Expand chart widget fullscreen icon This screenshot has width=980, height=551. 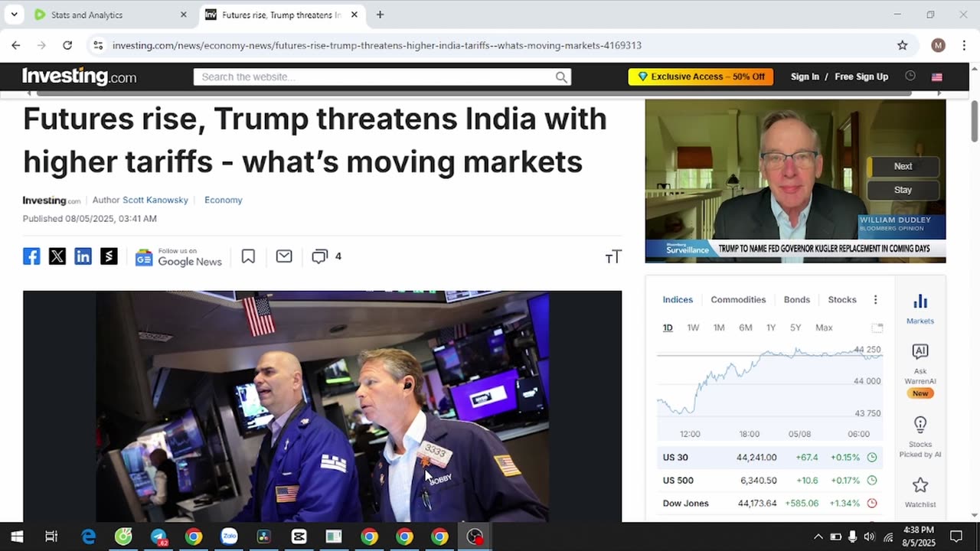click(x=877, y=328)
